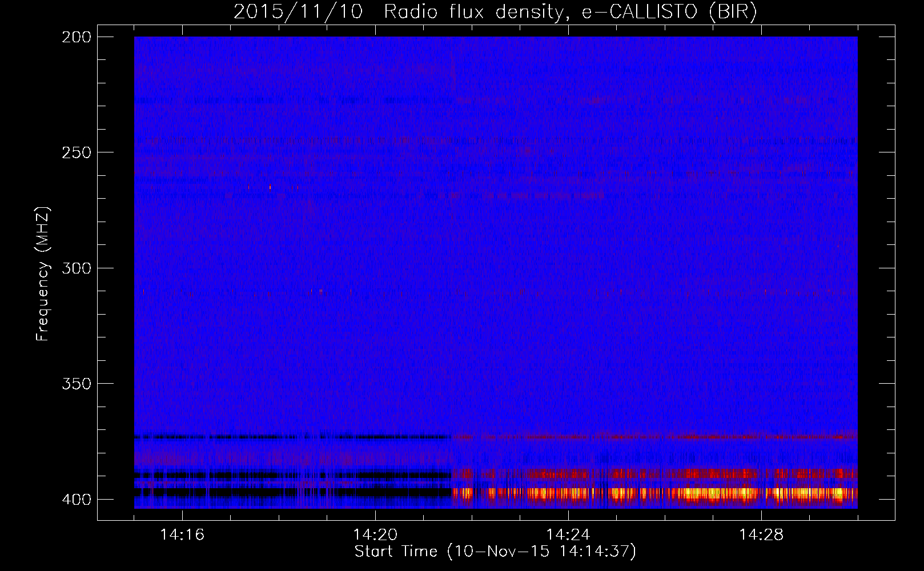924x571 pixels.
Task: Click the 300 frequency tick label
Action: [x=77, y=268]
